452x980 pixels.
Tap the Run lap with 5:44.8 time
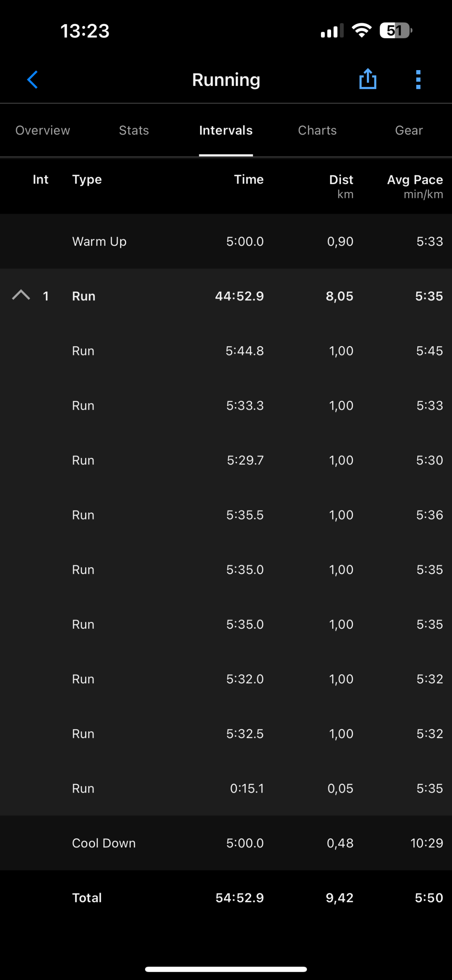(x=226, y=351)
